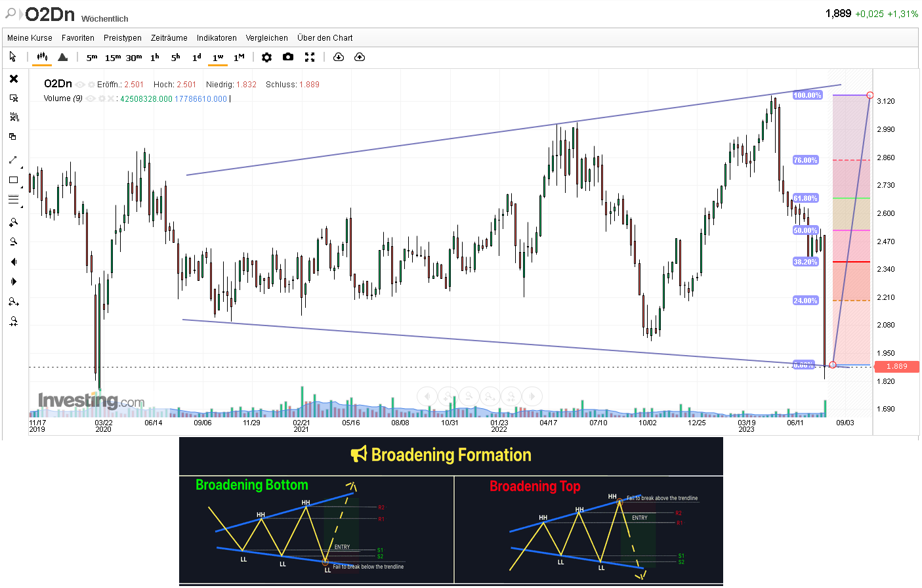The image size is (922, 588).
Task: Open the chart settings gear
Action: coord(267,57)
